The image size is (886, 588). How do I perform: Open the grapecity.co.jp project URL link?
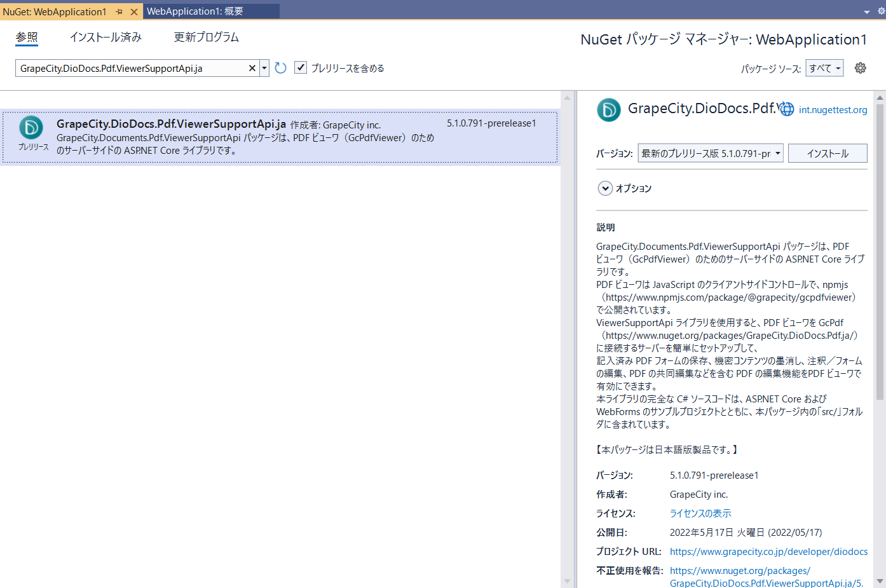tap(768, 551)
